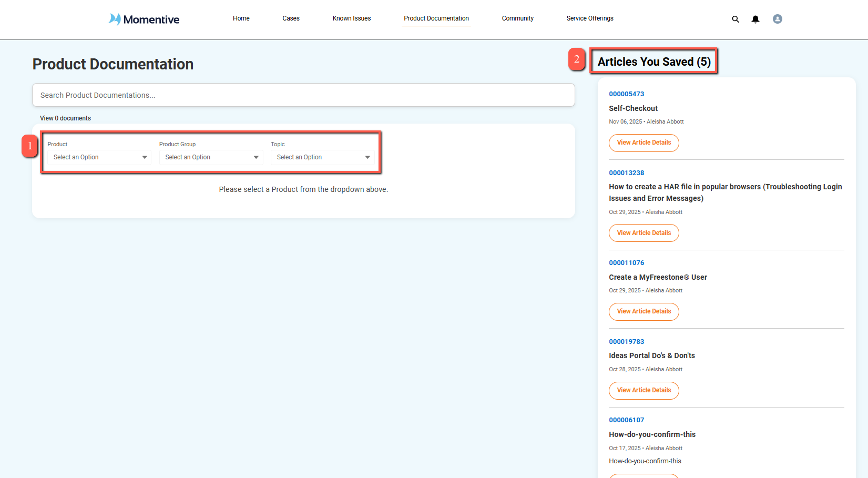Open article number 000006107
868x478 pixels.
(627, 420)
